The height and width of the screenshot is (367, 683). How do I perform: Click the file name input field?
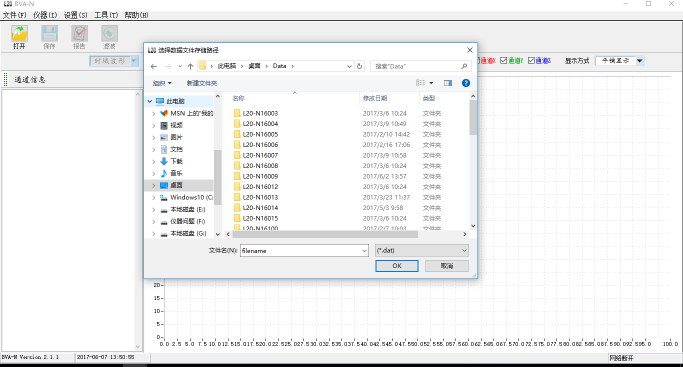click(x=301, y=251)
